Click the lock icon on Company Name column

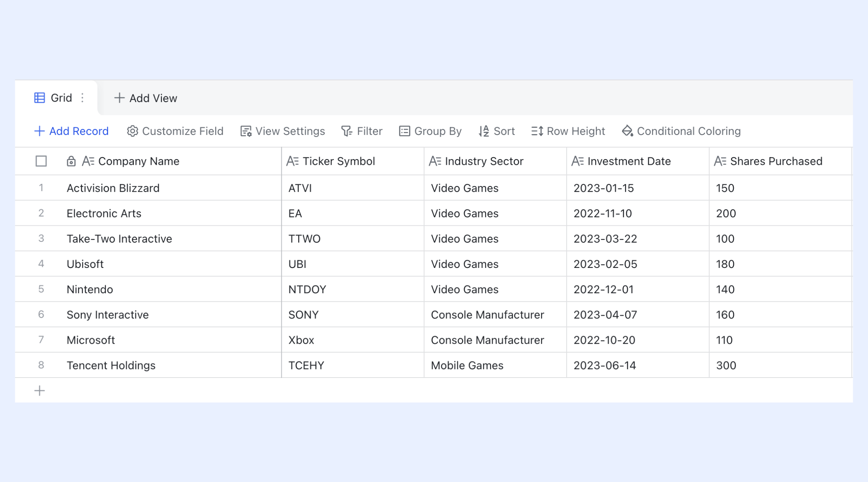pos(71,161)
